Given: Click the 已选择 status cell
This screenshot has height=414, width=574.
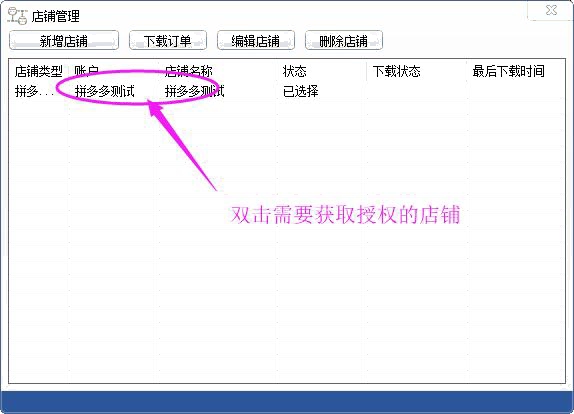Looking at the screenshot, I should click(301, 91).
